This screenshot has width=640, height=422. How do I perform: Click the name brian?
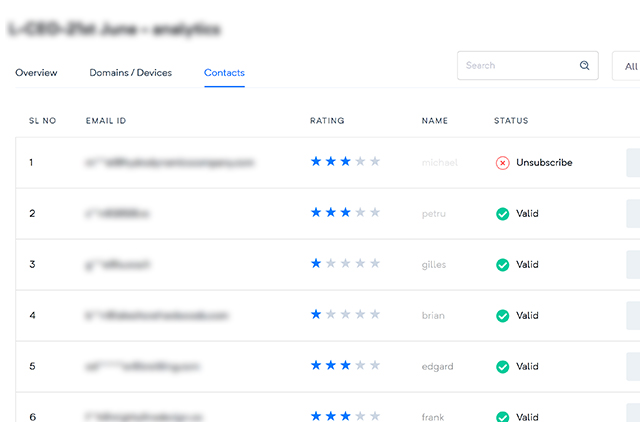(x=433, y=315)
